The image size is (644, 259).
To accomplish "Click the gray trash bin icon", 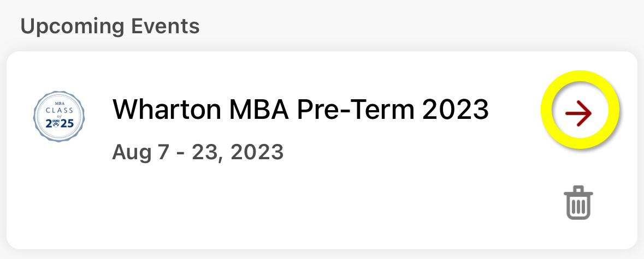I will click(x=578, y=202).
